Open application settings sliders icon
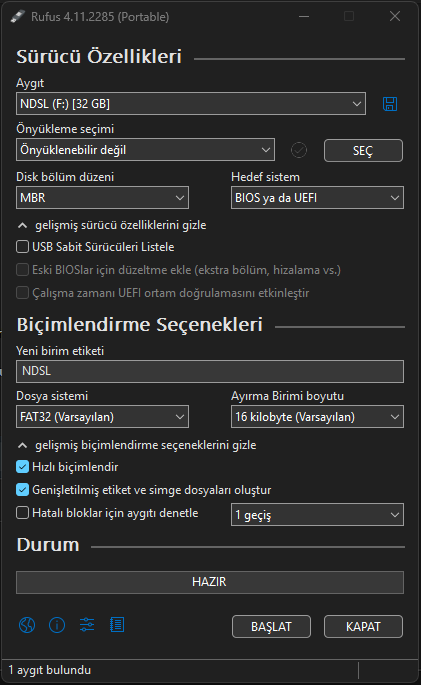 click(87, 625)
